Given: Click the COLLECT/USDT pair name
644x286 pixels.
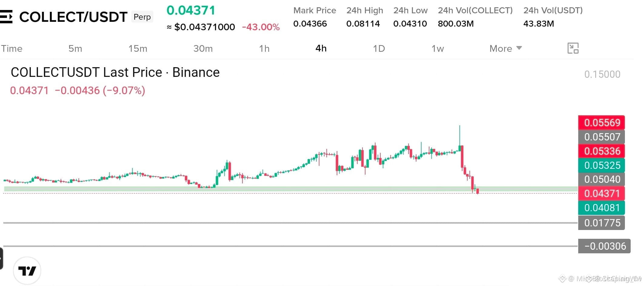Looking at the screenshot, I should tap(73, 17).
